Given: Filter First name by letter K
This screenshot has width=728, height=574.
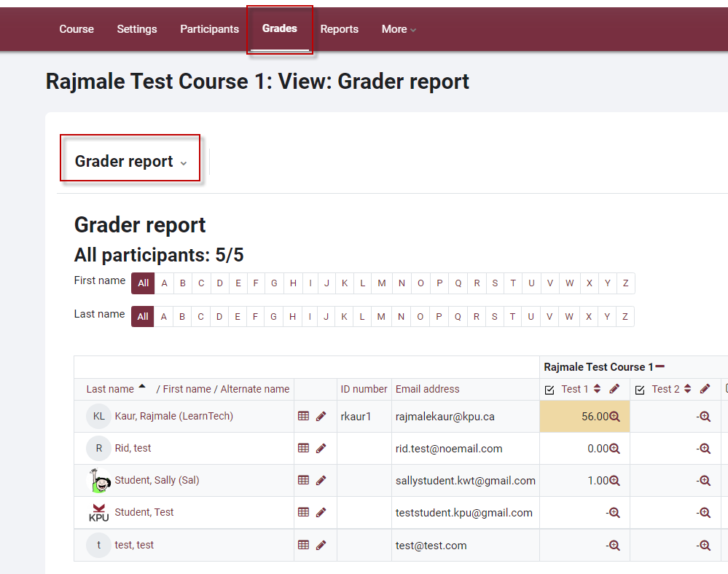Looking at the screenshot, I should click(x=345, y=283).
